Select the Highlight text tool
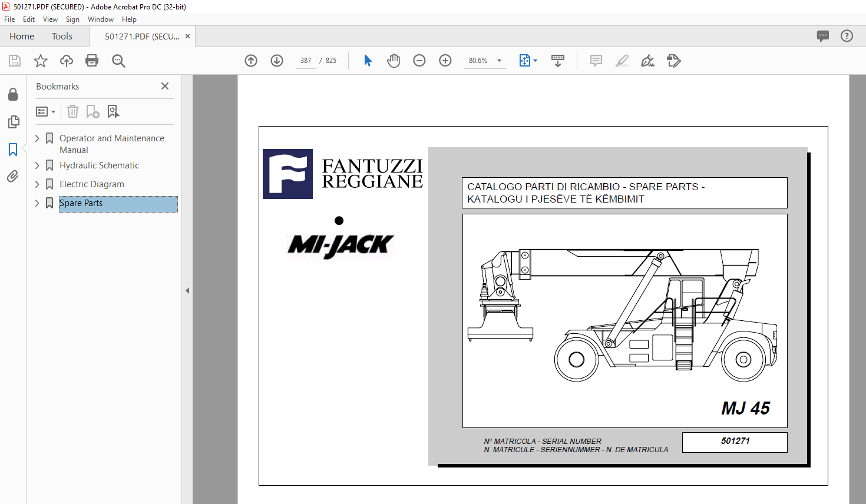 click(622, 61)
